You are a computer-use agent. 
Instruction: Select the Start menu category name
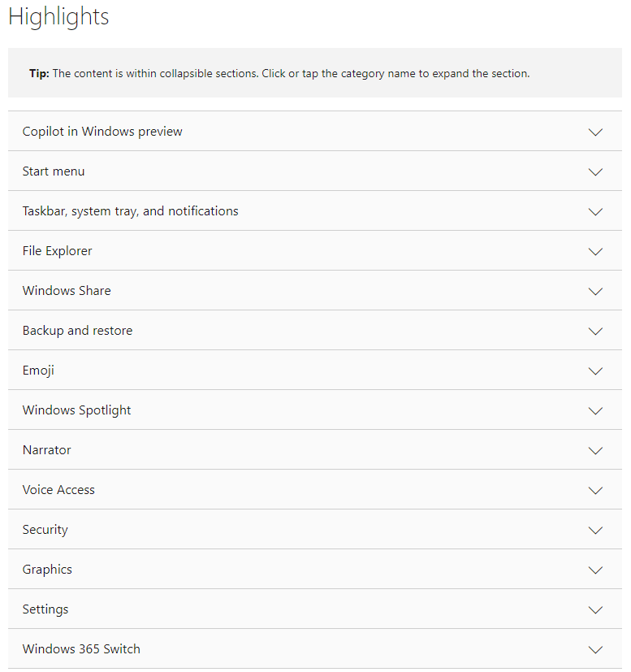[54, 171]
